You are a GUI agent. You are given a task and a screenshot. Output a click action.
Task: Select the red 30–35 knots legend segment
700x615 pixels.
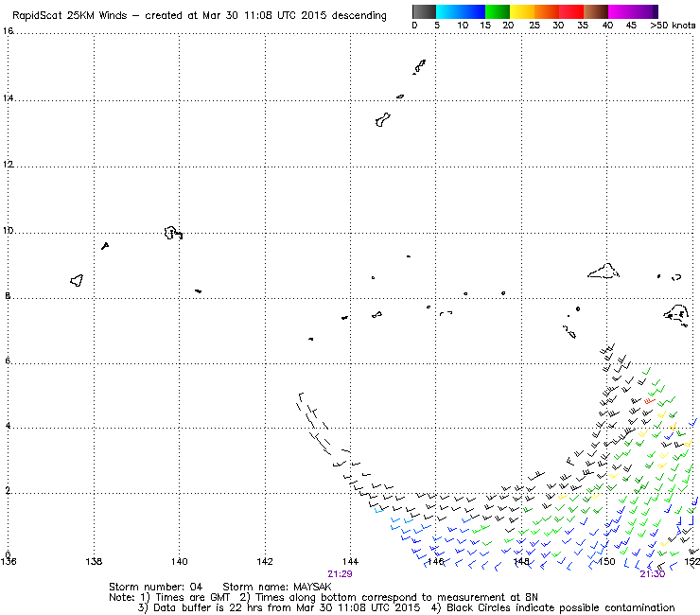point(571,11)
